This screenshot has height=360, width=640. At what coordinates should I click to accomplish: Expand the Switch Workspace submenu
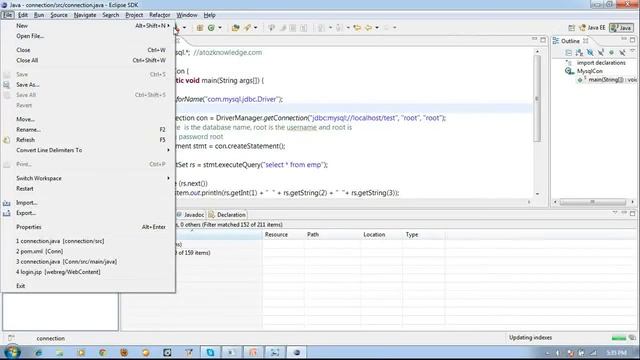tap(88, 178)
